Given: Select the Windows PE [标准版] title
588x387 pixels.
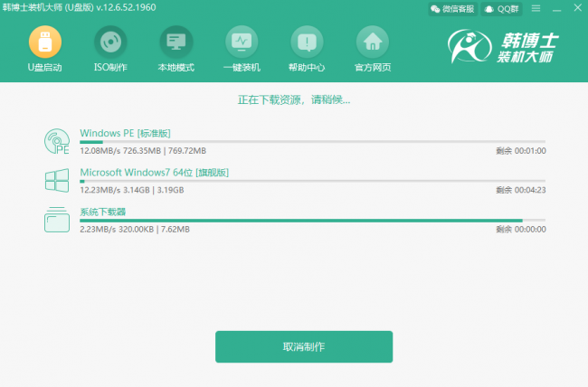Looking at the screenshot, I should 125,133.
